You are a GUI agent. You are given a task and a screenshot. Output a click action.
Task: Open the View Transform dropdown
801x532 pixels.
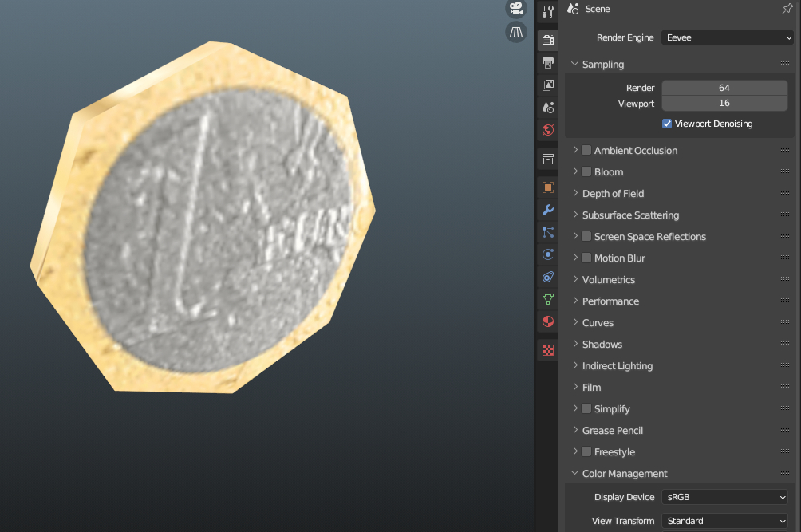724,521
